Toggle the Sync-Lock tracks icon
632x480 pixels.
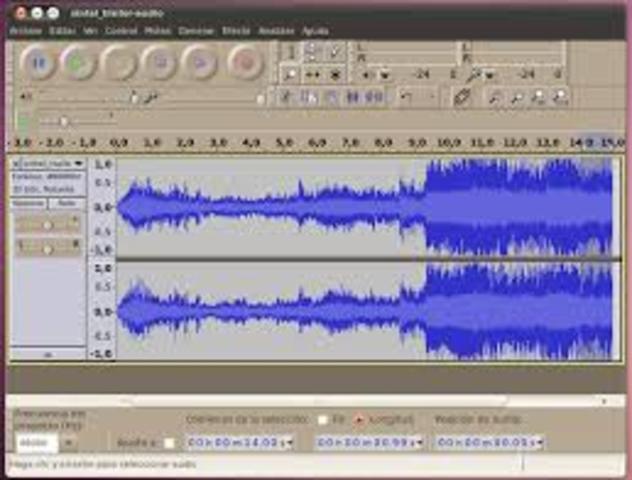[x=461, y=98]
